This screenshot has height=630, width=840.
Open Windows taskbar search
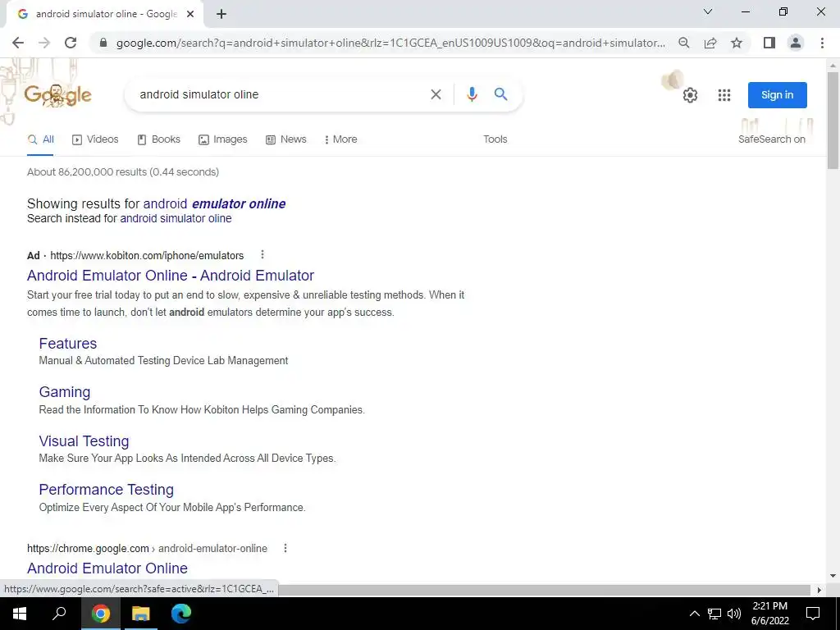click(59, 614)
